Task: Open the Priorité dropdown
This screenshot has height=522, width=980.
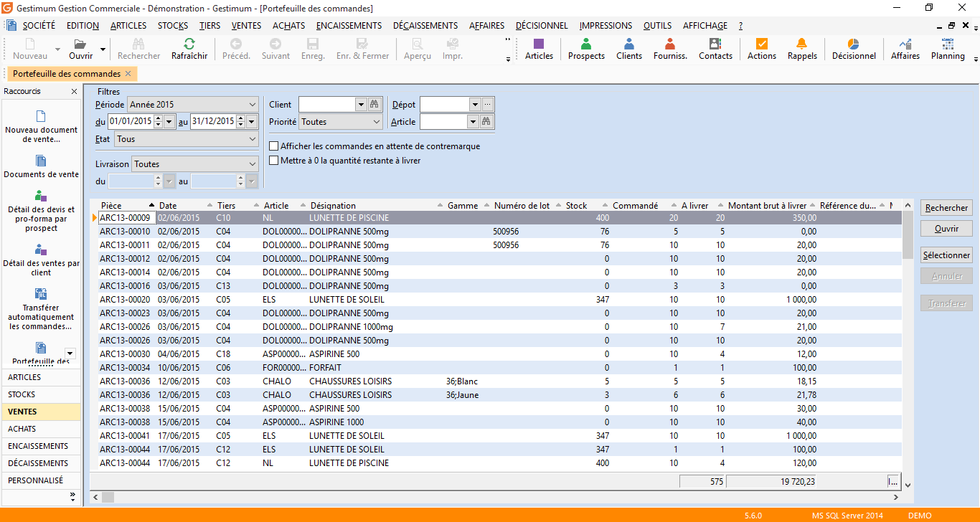Action: 341,122
